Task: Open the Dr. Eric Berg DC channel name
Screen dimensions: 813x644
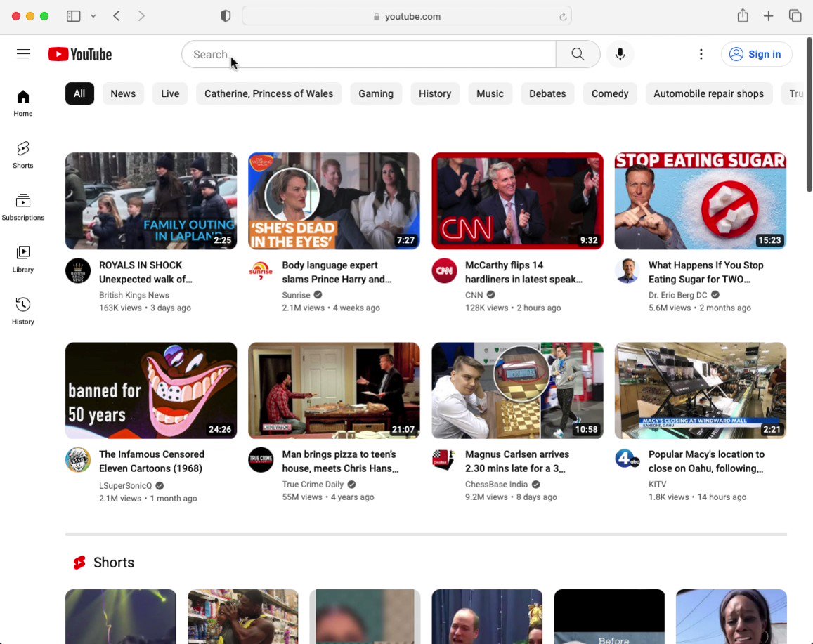Action: pyautogui.click(x=677, y=295)
